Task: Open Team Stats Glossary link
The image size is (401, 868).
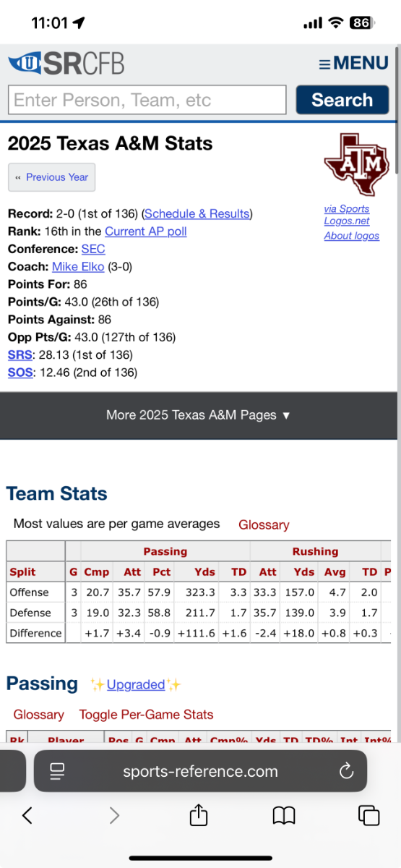Action: [264, 525]
